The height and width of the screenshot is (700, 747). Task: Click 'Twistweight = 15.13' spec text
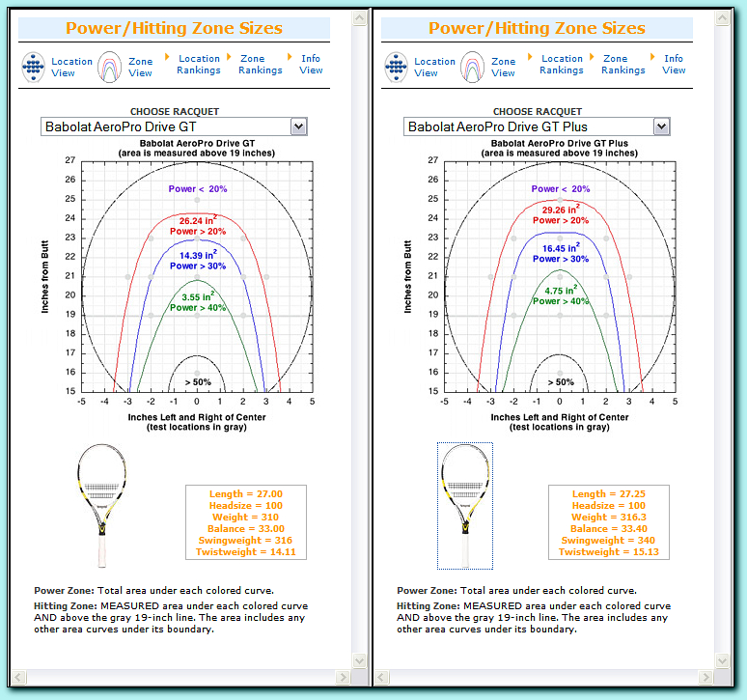[608, 552]
